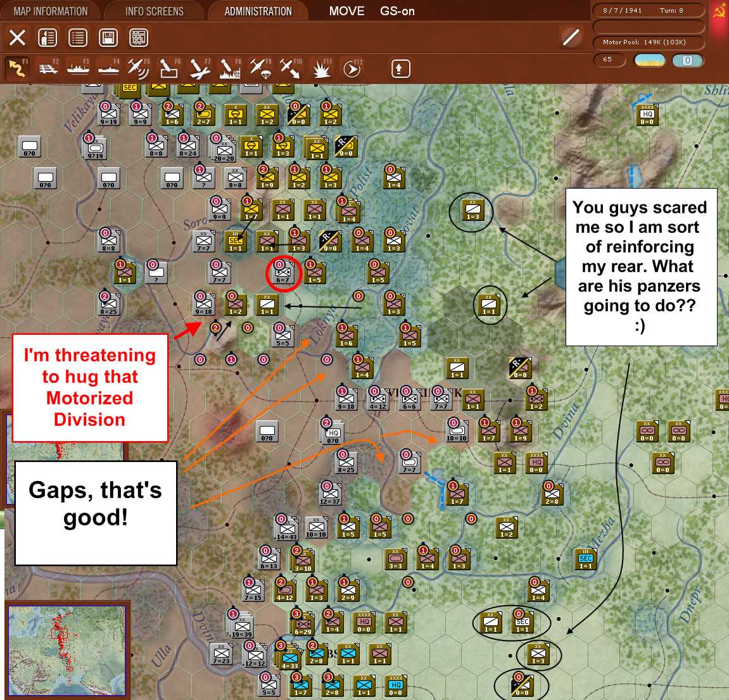This screenshot has height=700, width=729.
Task: Toggle the weather display pill button
Action: click(x=649, y=60)
